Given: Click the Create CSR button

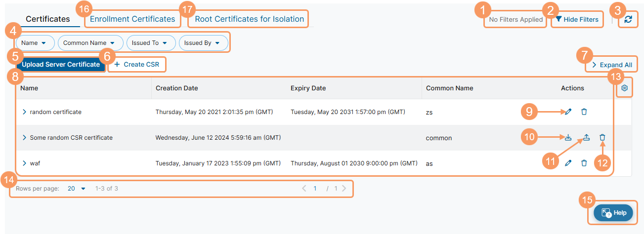Looking at the screenshot, I should (136, 65).
